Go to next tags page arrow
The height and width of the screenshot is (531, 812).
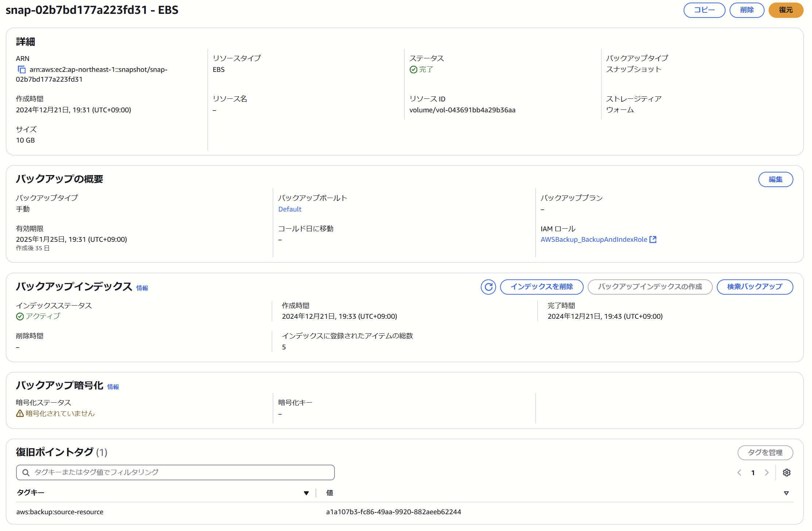[766, 473]
